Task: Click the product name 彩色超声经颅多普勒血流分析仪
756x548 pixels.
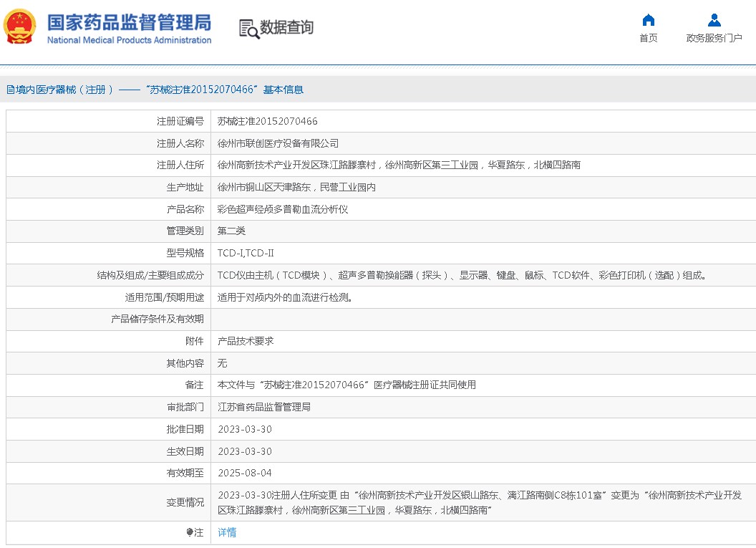Action: (282, 209)
